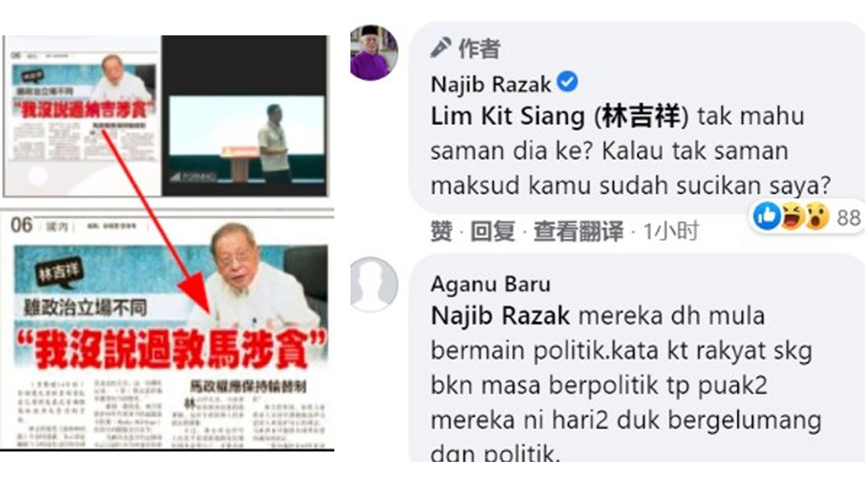Click Najib Razak mention in the reply
The width and height of the screenshot is (868, 482).
pyautogui.click(x=500, y=316)
